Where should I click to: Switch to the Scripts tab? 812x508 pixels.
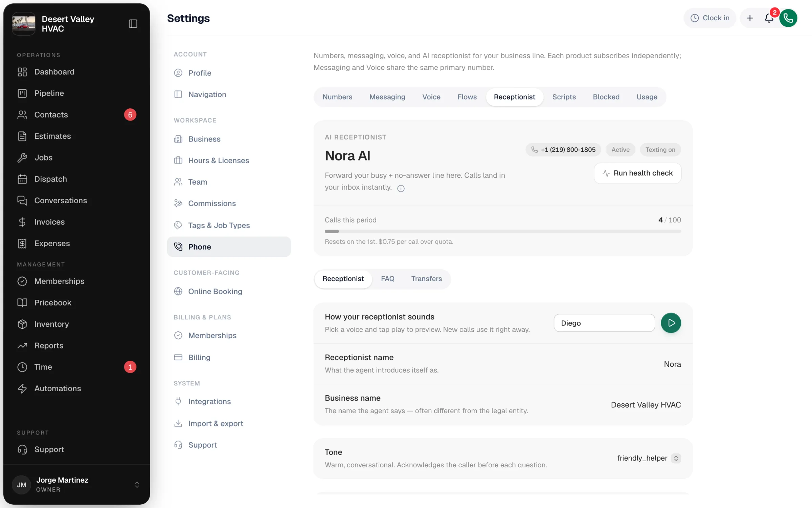(x=564, y=97)
